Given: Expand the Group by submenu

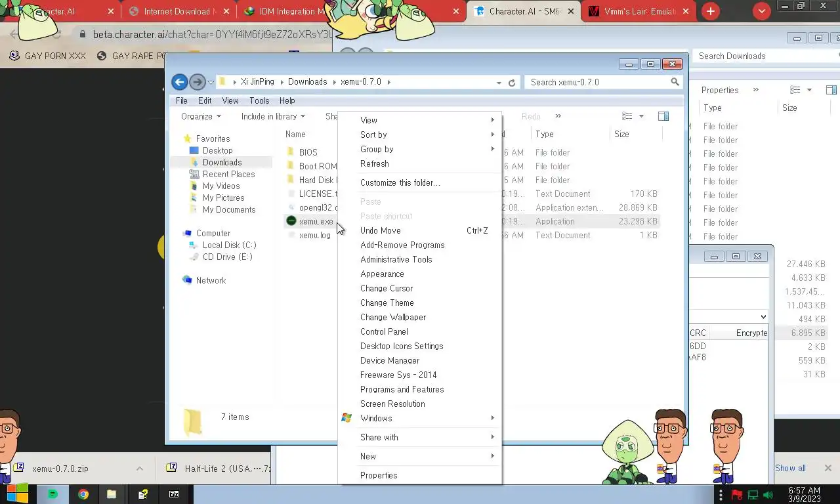Looking at the screenshot, I should (420, 149).
